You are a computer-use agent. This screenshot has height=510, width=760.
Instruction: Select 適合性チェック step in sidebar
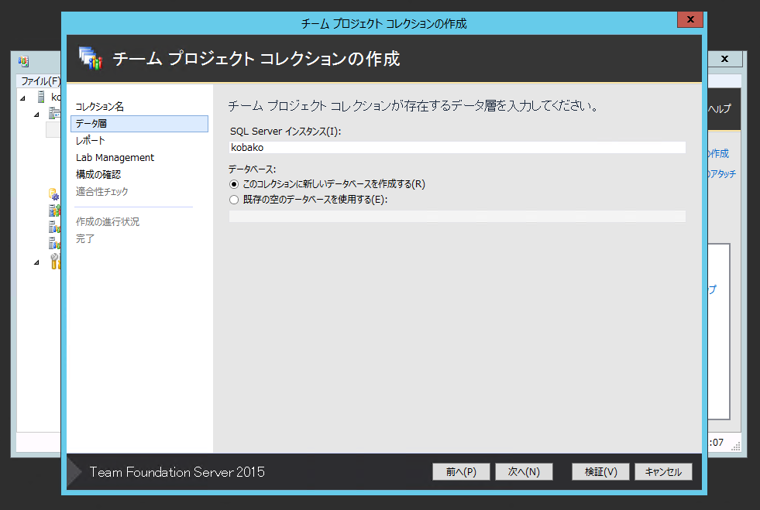pos(102,191)
